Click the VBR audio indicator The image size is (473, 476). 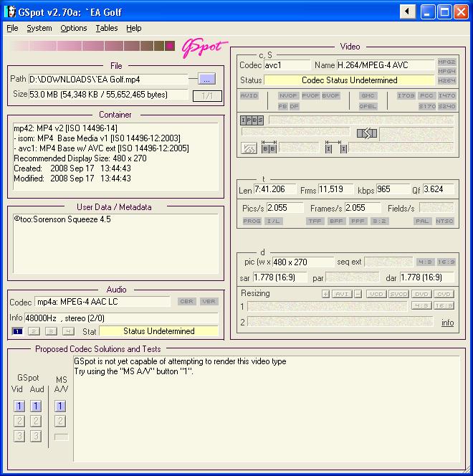pos(209,302)
